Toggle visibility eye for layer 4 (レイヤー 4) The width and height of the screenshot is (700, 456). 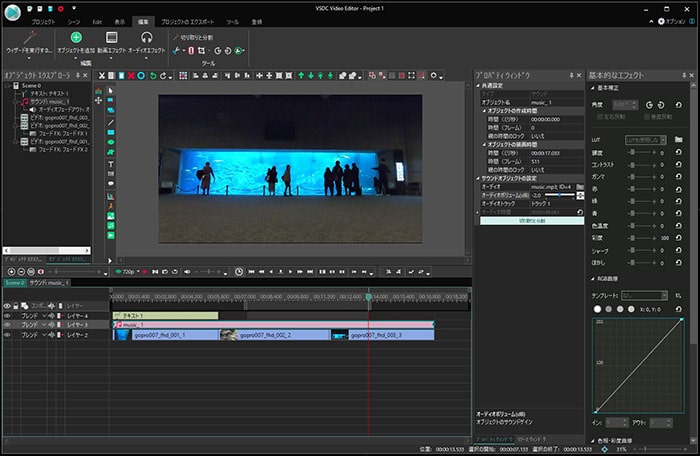pyautogui.click(x=8, y=315)
